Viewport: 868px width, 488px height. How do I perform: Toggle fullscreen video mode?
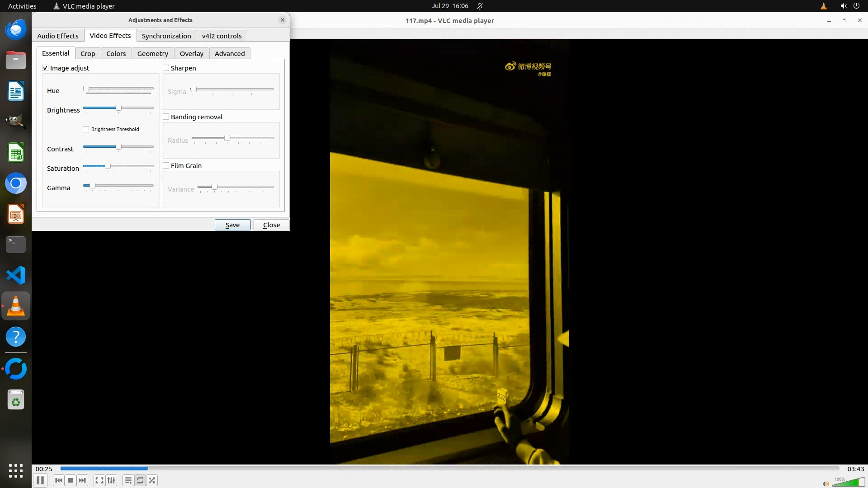(x=99, y=480)
